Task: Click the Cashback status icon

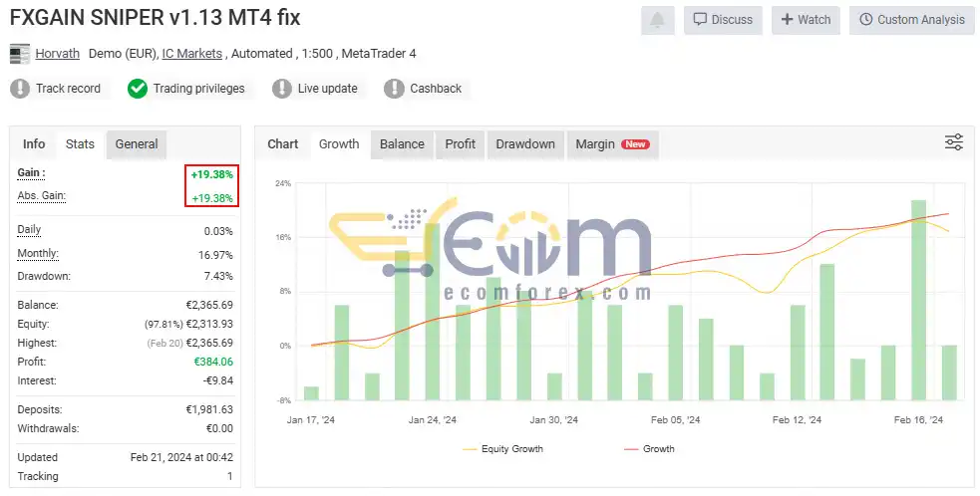Action: [x=394, y=89]
